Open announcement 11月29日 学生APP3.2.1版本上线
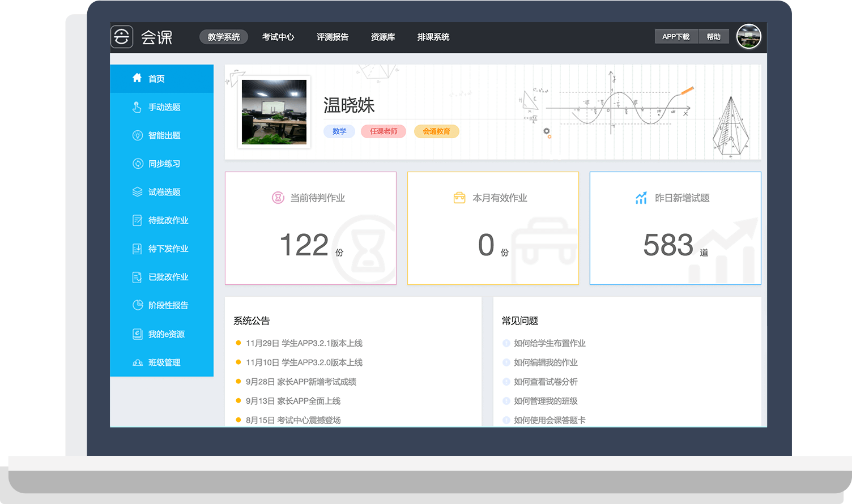Image resolution: width=852 pixels, height=504 pixels. click(x=304, y=343)
